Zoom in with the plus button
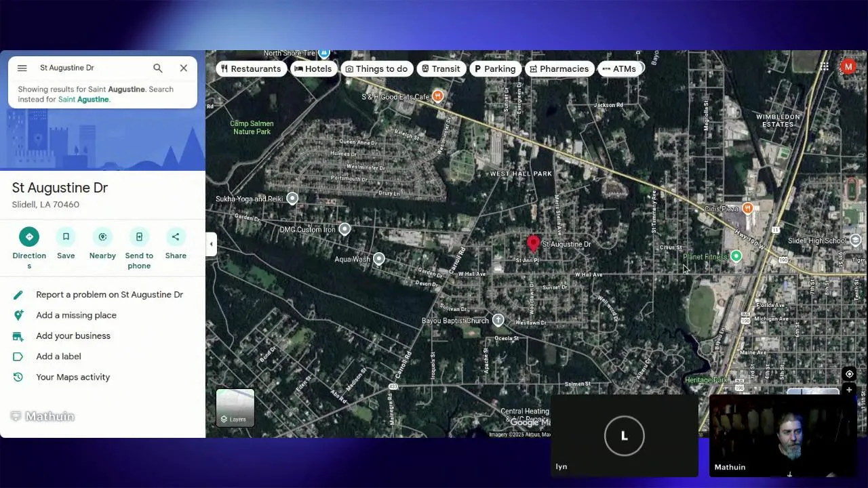This screenshot has width=868, height=488. click(849, 390)
